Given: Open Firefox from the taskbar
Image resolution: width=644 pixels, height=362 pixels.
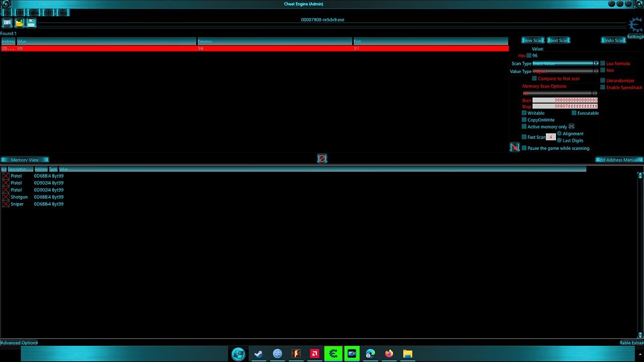Looking at the screenshot, I should pyautogui.click(x=389, y=354).
